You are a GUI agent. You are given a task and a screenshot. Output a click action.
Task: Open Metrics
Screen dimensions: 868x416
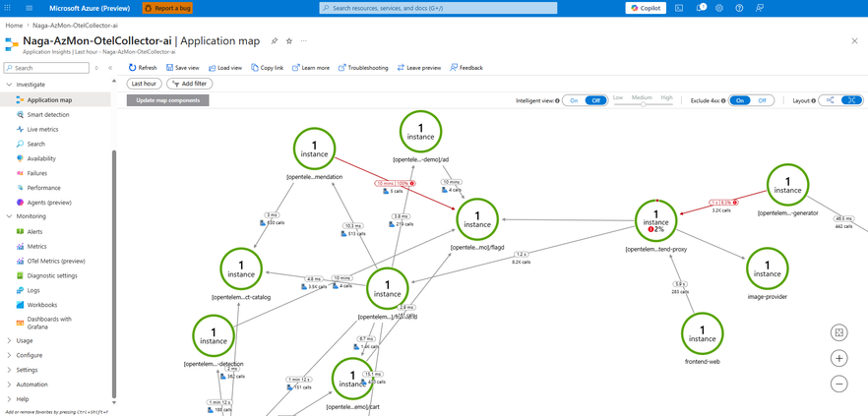[37, 247]
